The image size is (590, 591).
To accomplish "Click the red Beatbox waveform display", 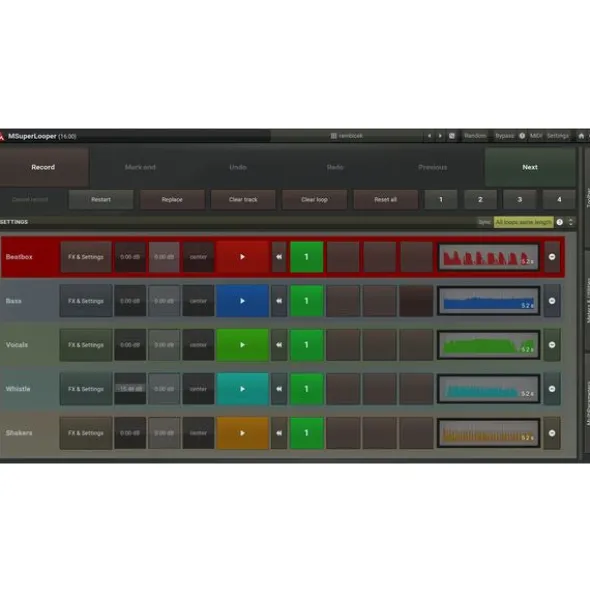I will [489, 257].
